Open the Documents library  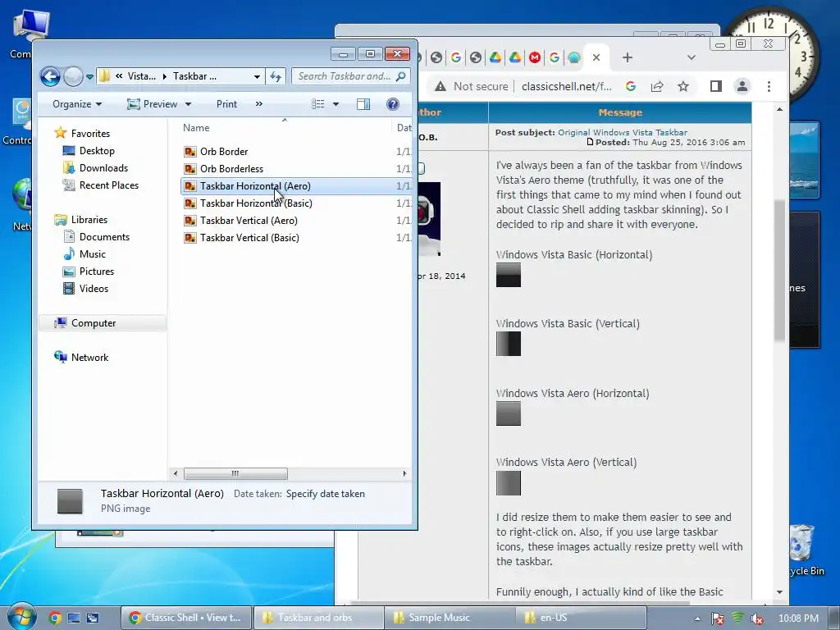(x=104, y=237)
